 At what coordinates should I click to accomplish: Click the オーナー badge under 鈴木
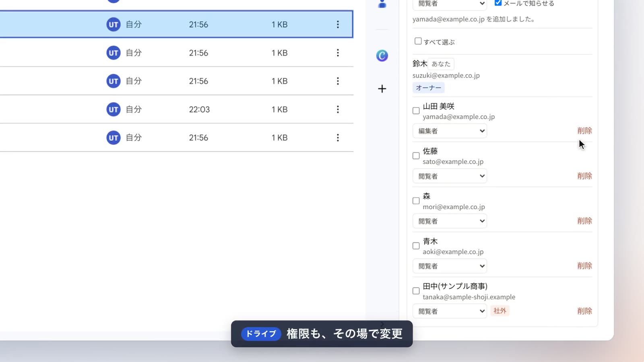coord(429,88)
